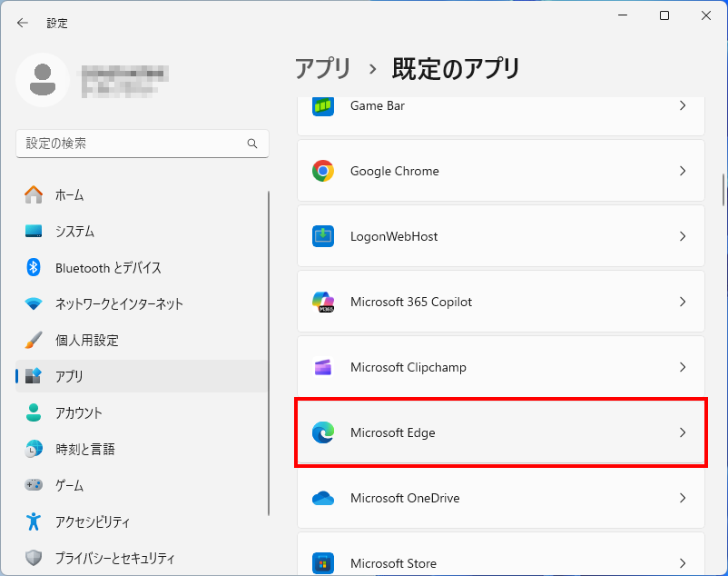Click the Microsoft Clipchamp icon

(323, 367)
